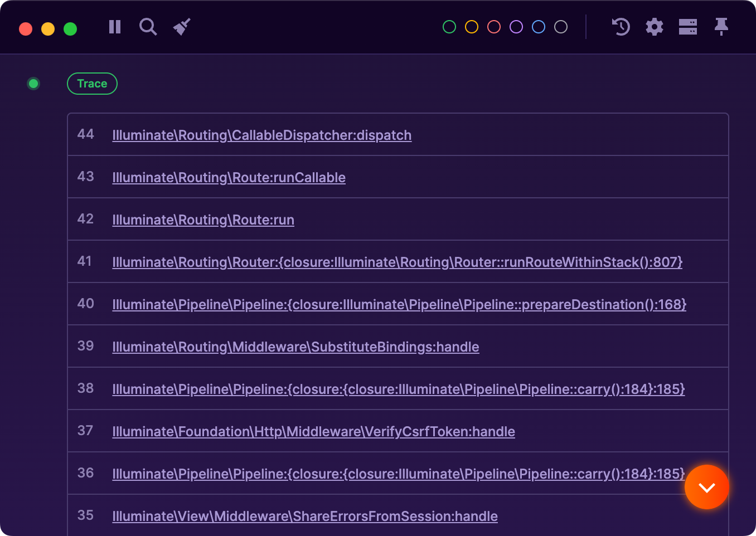Image resolution: width=756 pixels, height=536 pixels.
Task: Toggle the blue color filter
Action: pyautogui.click(x=538, y=27)
